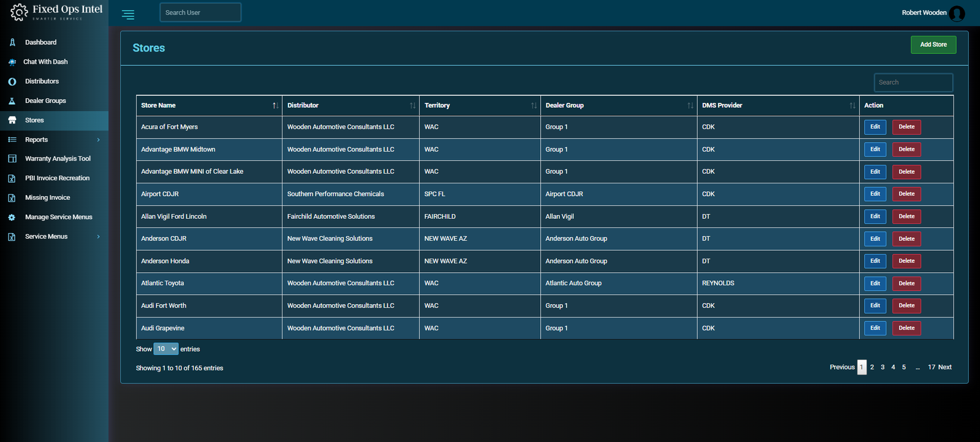
Task: Open the user profile avatar icon
Action: [x=957, y=13]
